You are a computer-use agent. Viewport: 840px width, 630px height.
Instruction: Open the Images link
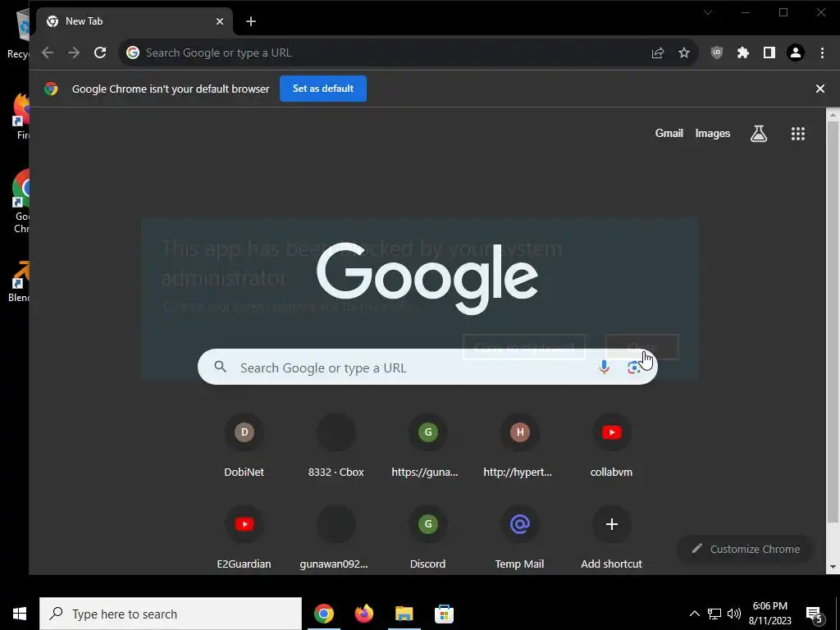713,134
